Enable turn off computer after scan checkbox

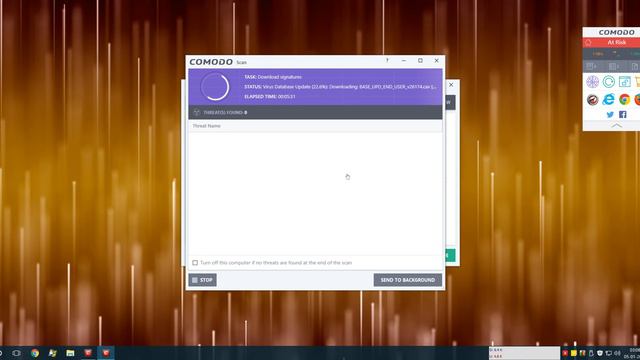195,263
